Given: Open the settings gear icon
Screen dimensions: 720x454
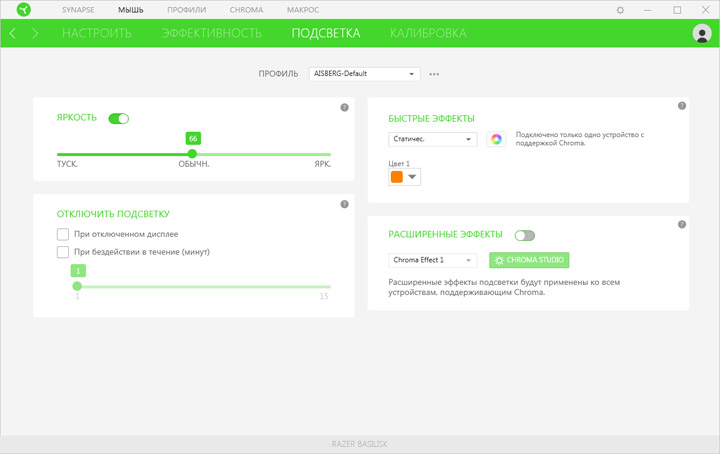Looking at the screenshot, I should click(x=620, y=10).
